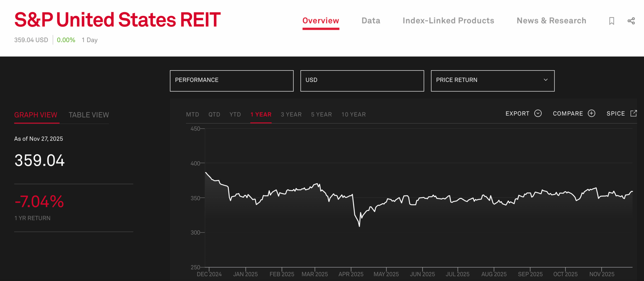This screenshot has height=281, width=644.
Task: Click the 1 YR RETURN label
Action: [x=32, y=218]
